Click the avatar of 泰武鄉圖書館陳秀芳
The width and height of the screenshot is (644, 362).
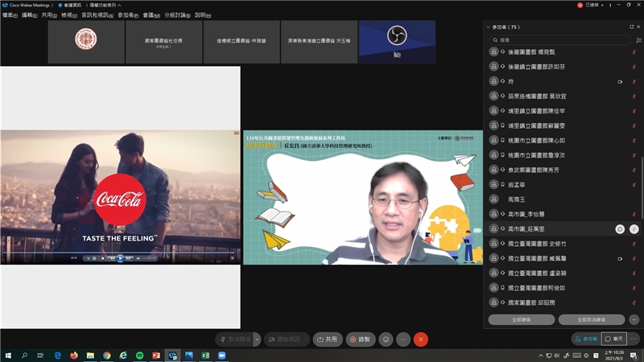click(x=493, y=170)
